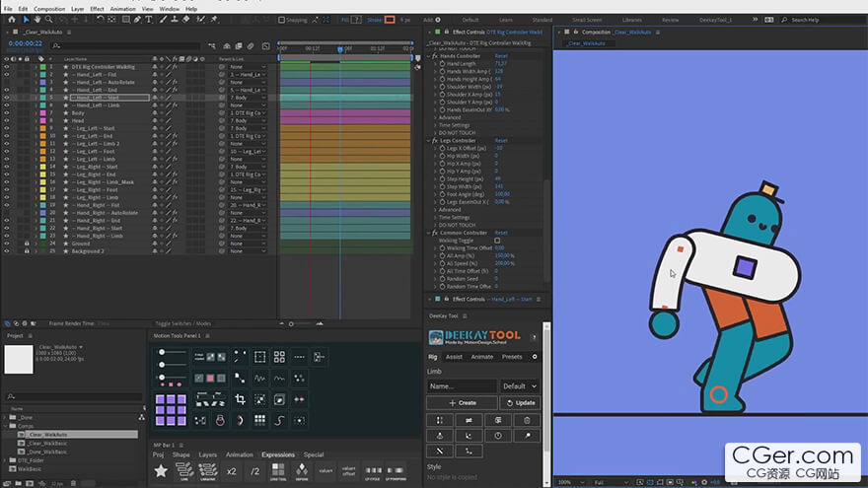
Task: Click the wave icon in Motion Tools
Action: pos(259,379)
